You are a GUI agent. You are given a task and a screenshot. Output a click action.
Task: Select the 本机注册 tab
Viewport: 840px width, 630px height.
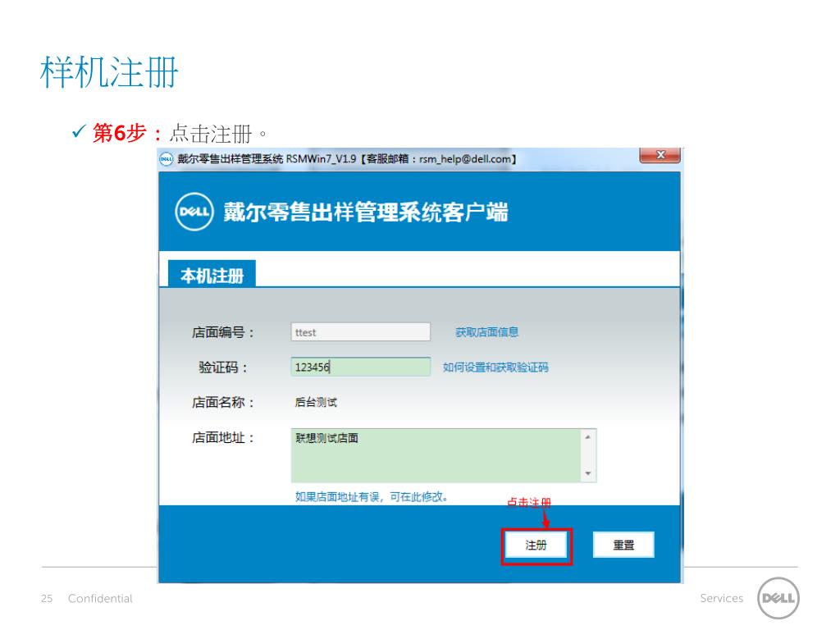tap(212, 275)
